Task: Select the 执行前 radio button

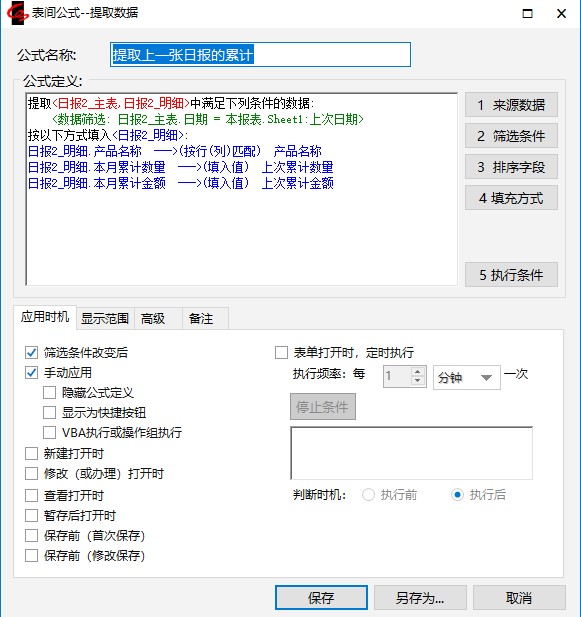Action: 368,495
